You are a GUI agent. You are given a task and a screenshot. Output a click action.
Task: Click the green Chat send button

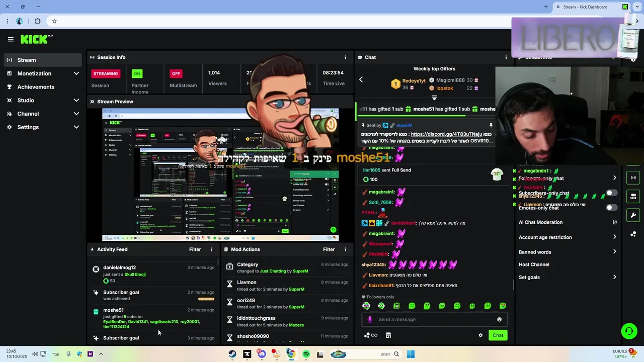pos(498,335)
